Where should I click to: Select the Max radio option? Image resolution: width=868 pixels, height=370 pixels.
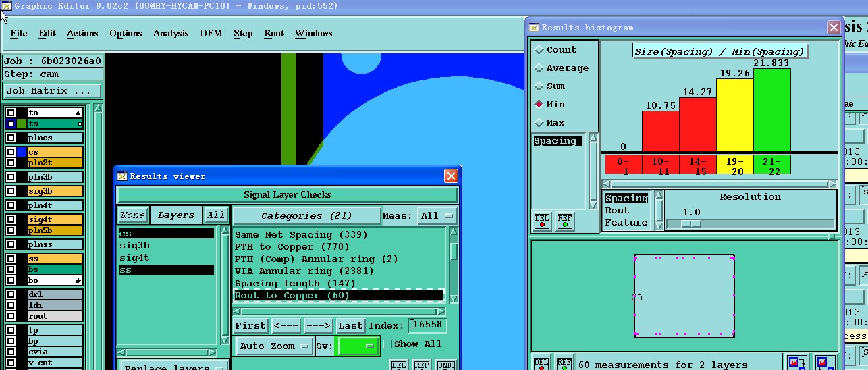tap(539, 123)
